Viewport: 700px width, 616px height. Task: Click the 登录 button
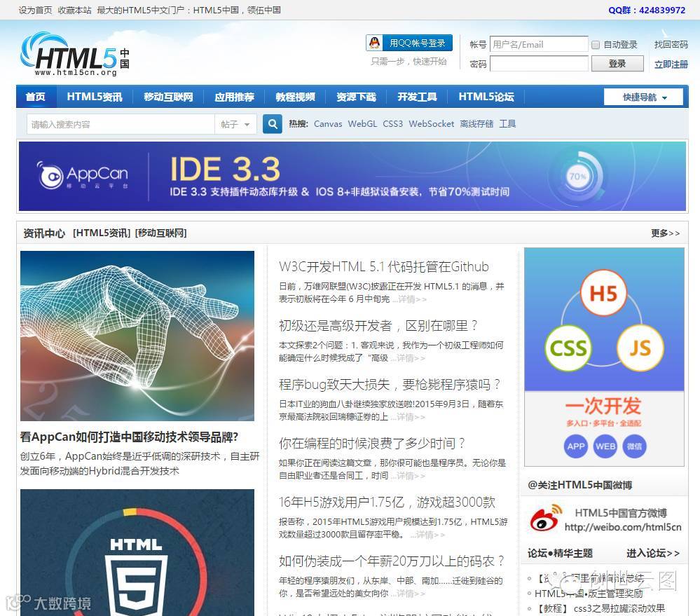click(x=617, y=63)
